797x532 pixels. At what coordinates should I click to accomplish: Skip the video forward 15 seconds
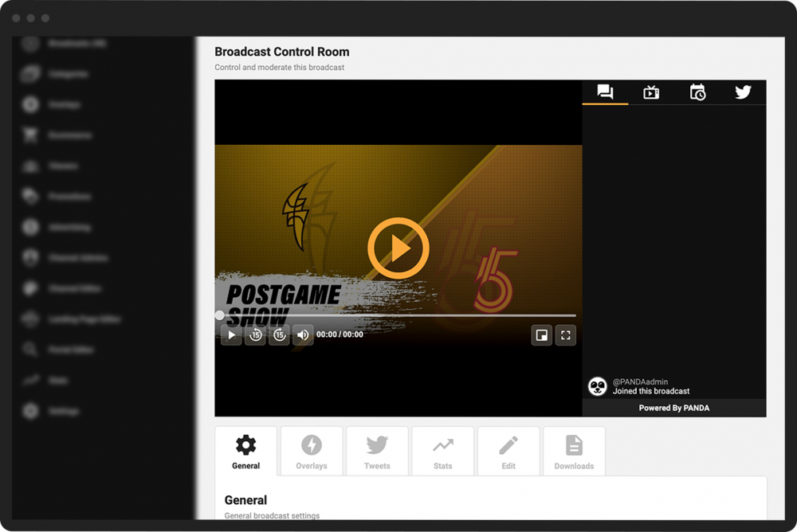[279, 335]
